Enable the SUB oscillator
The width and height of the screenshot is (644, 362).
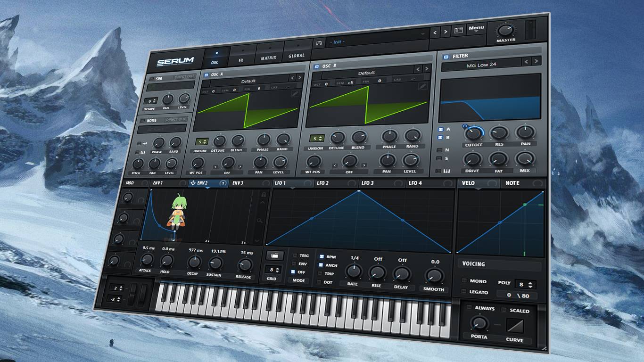152,79
